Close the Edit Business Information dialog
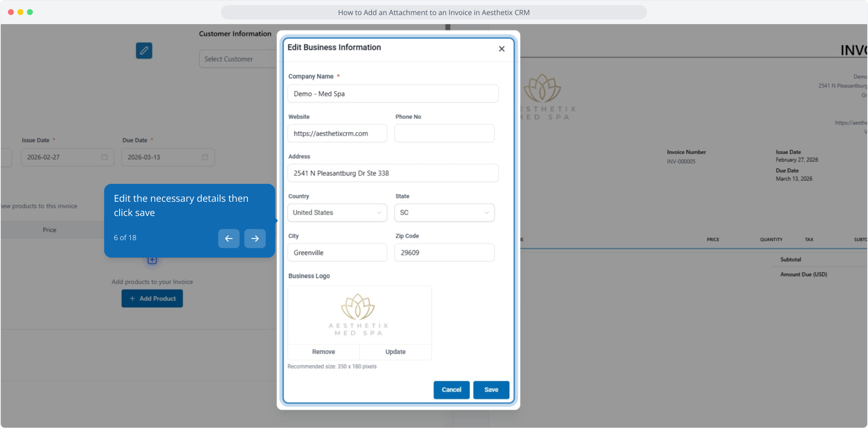 (501, 49)
